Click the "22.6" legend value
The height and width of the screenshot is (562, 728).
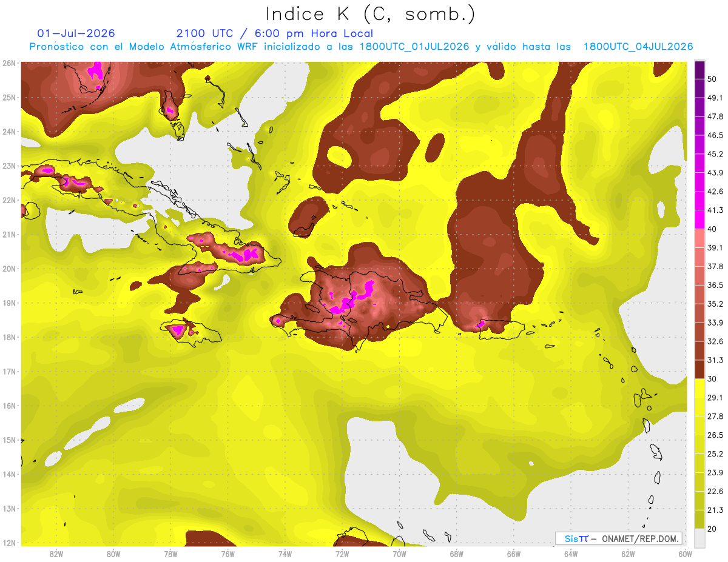pos(715,492)
